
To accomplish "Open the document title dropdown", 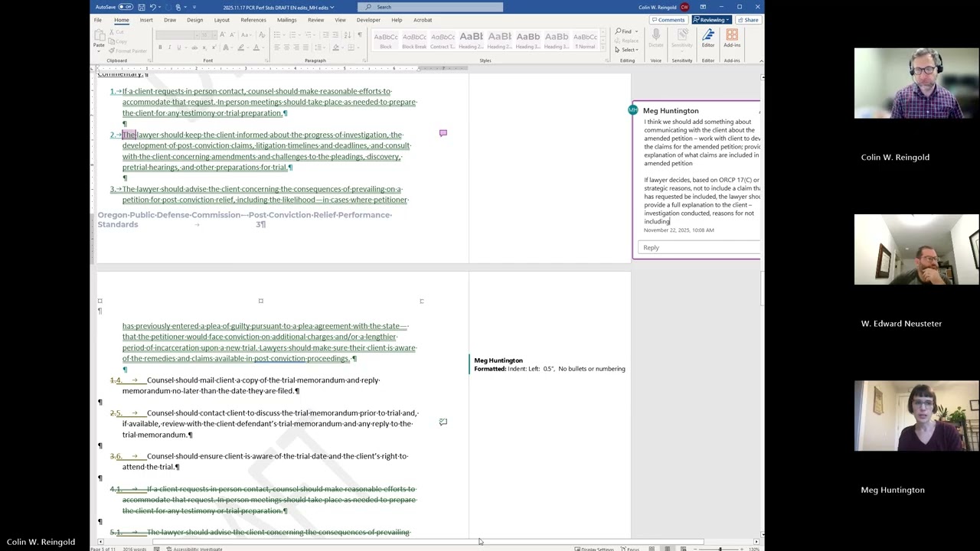I will click(x=332, y=7).
